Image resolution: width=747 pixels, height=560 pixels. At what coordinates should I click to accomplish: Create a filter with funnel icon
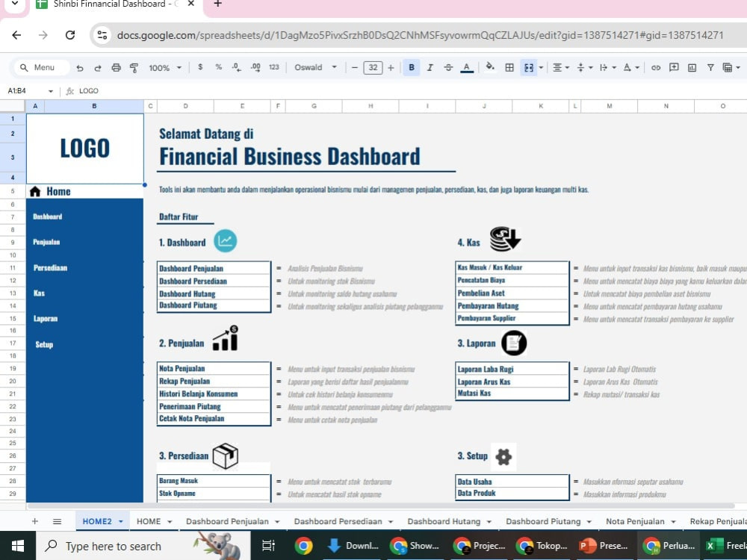tap(710, 68)
